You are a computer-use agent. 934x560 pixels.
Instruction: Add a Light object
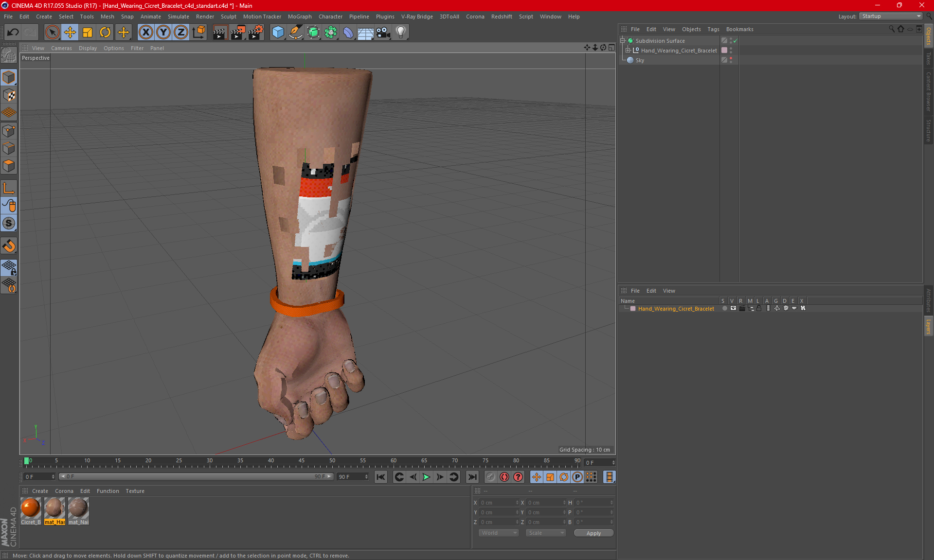click(x=401, y=33)
